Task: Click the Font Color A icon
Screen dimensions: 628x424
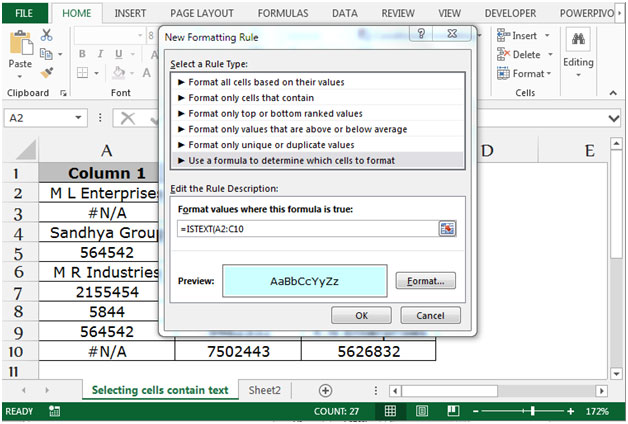Action: point(147,72)
